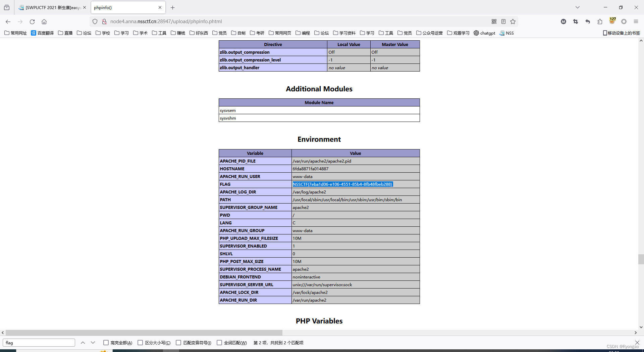Image resolution: width=644 pixels, height=352 pixels.
Task: Open 学习资料 bookmark folder
Action: tap(344, 33)
